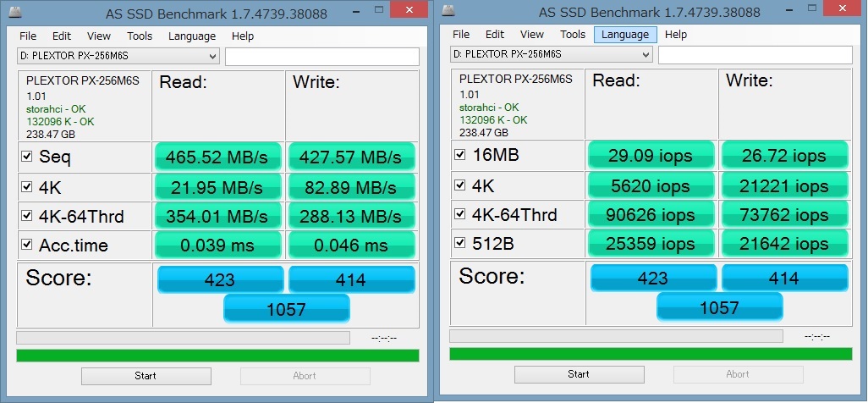Open File menu in left window
The height and width of the screenshot is (403, 868).
tap(28, 36)
